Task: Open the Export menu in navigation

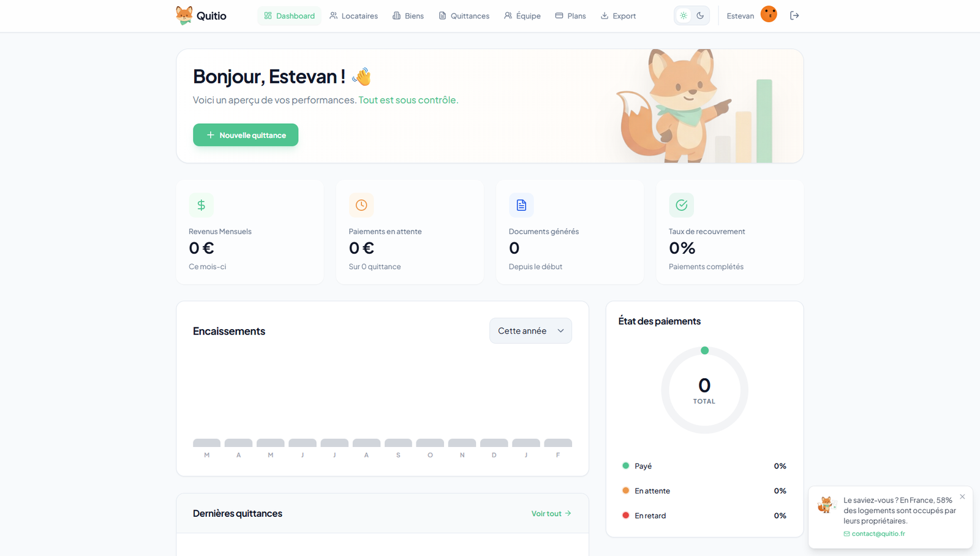Action: 618,16
